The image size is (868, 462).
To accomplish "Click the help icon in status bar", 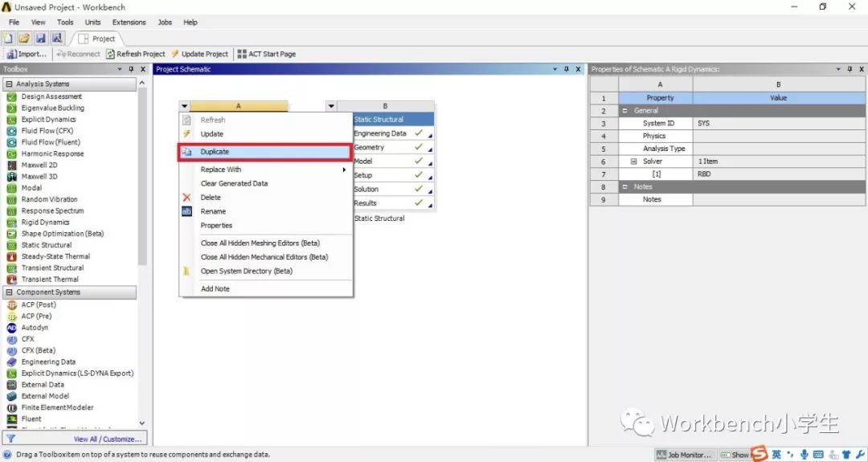I will tap(7, 455).
